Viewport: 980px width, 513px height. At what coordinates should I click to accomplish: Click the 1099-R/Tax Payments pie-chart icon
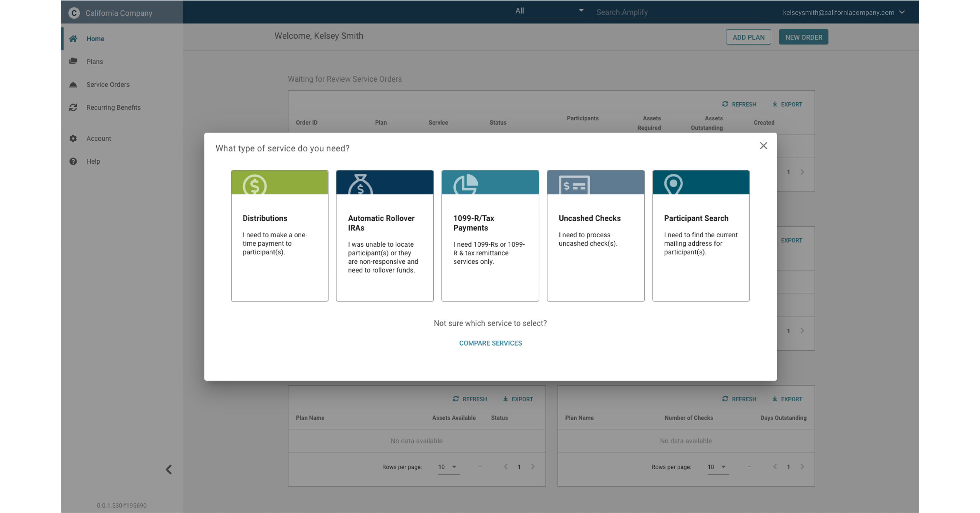click(x=465, y=184)
